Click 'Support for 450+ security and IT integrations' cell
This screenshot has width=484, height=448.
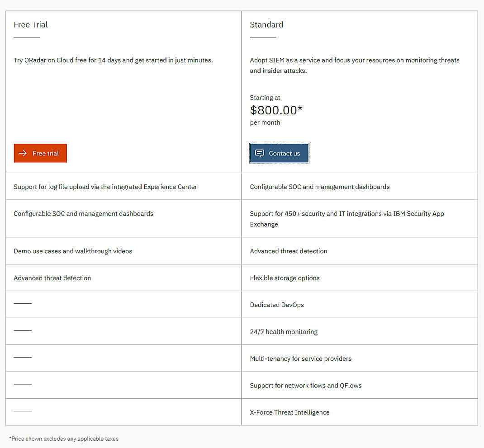[360, 218]
